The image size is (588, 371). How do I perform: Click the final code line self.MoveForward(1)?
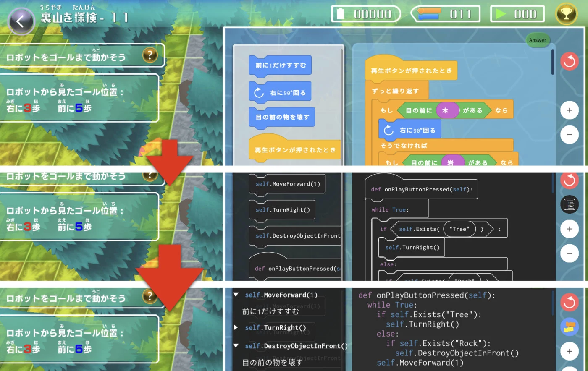[420, 363]
